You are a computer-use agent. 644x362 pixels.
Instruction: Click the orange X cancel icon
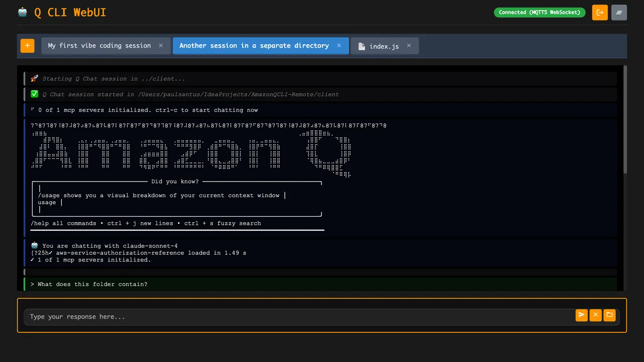click(x=595, y=315)
